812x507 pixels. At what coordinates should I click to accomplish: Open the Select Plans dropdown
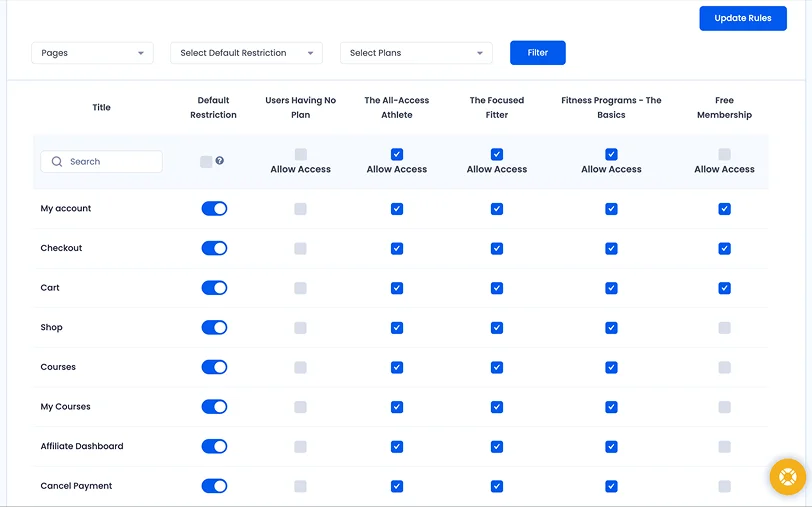(416, 53)
